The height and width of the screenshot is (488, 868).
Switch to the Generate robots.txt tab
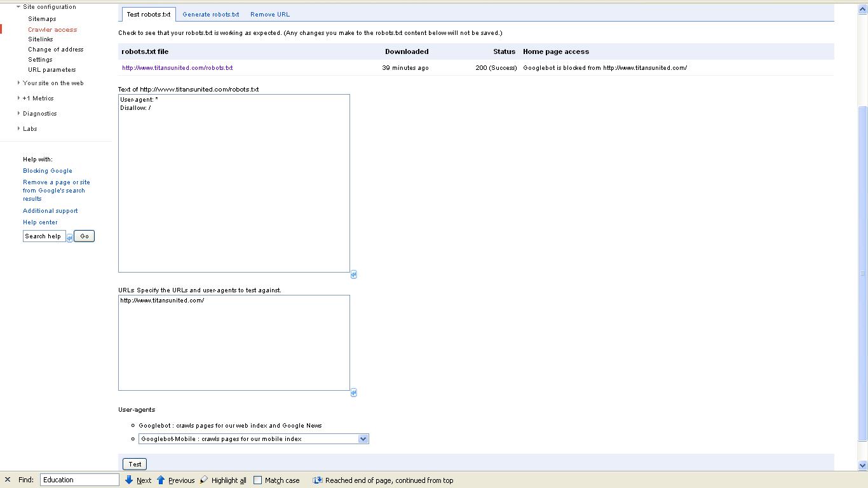pyautogui.click(x=210, y=14)
